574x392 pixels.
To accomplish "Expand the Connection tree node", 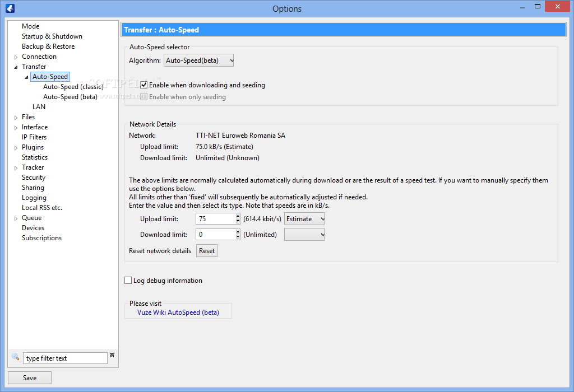I will coord(16,57).
